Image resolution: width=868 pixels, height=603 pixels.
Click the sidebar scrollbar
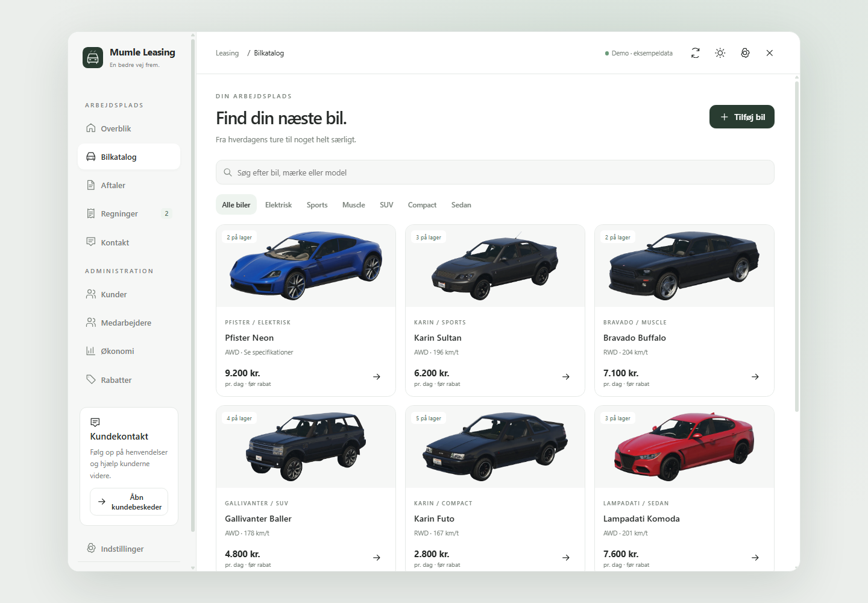[193, 286]
